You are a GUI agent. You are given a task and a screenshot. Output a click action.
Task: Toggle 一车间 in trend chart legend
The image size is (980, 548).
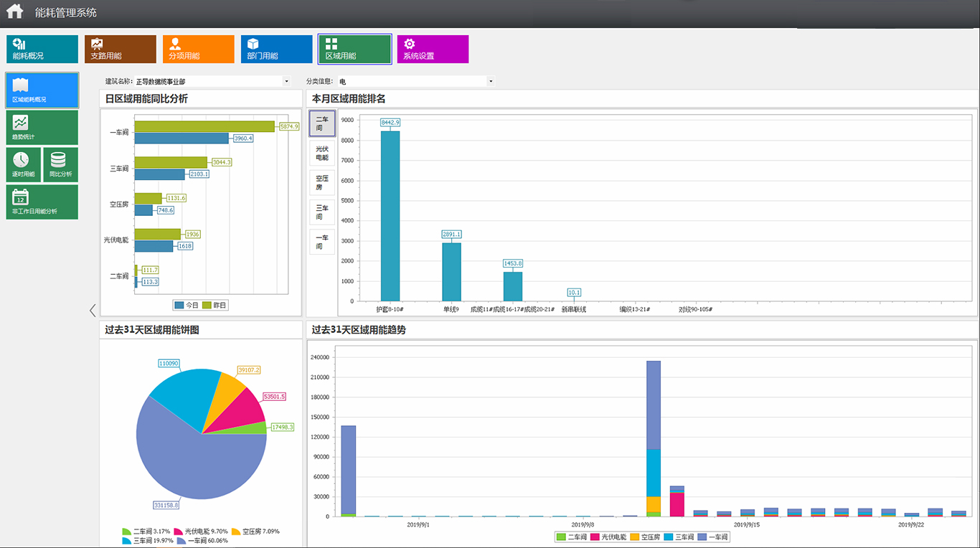[713, 537]
